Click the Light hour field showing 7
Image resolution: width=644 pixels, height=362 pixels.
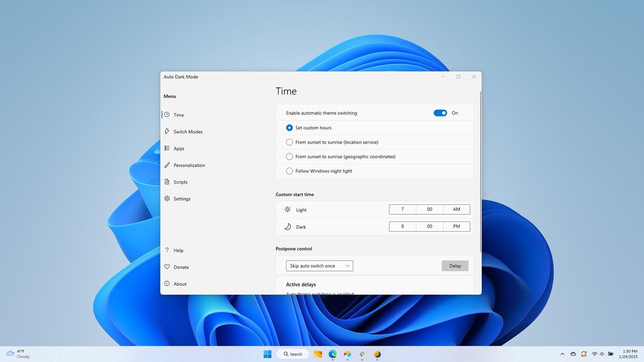click(402, 209)
